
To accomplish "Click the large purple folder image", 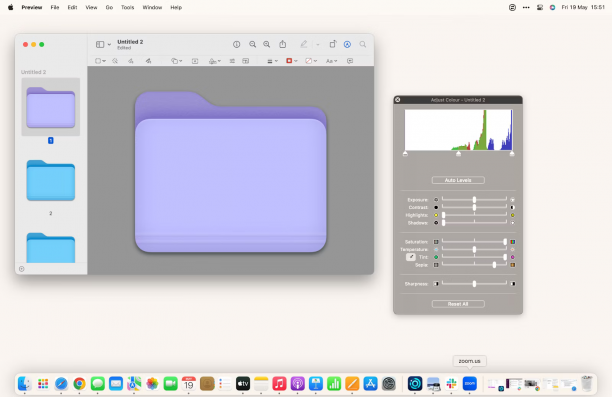I will point(231,172).
